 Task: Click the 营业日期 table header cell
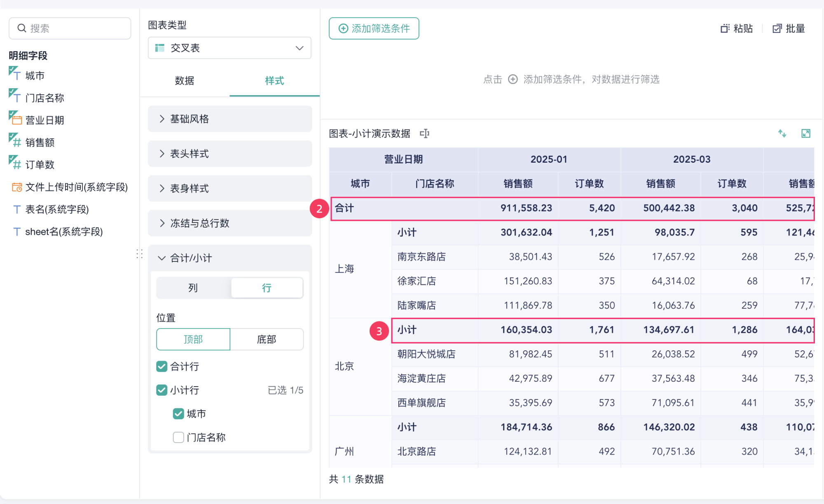point(403,159)
